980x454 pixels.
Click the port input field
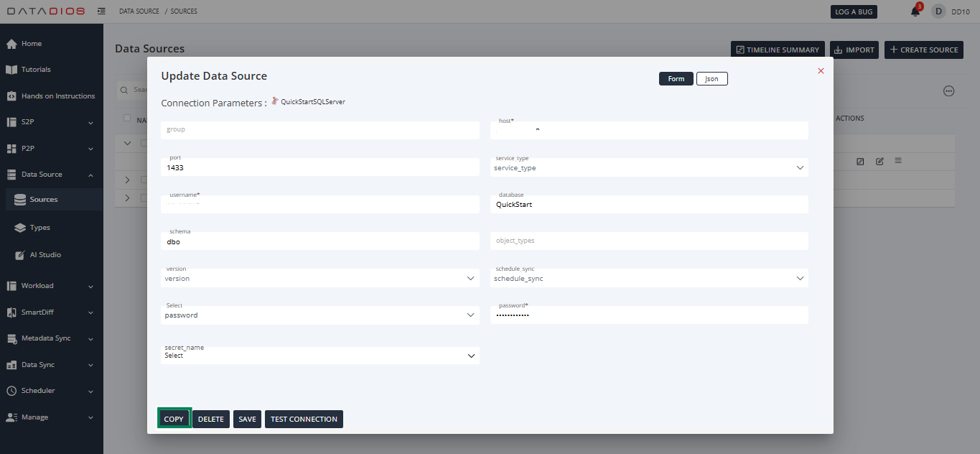(x=319, y=168)
